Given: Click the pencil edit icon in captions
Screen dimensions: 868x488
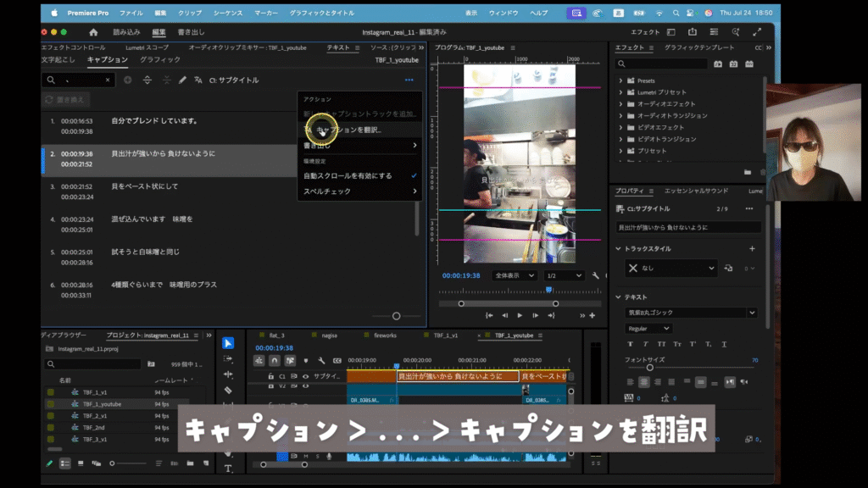Looking at the screenshot, I should pyautogui.click(x=183, y=80).
